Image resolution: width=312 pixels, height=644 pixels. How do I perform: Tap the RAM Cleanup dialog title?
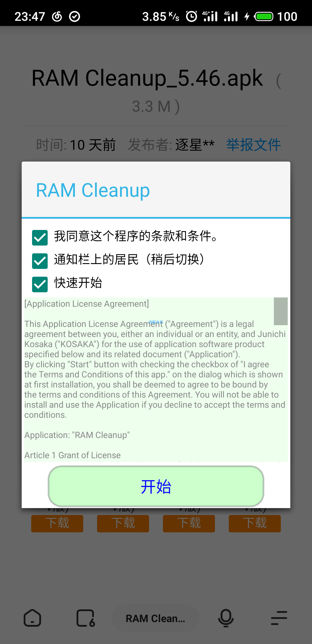pos(93,190)
